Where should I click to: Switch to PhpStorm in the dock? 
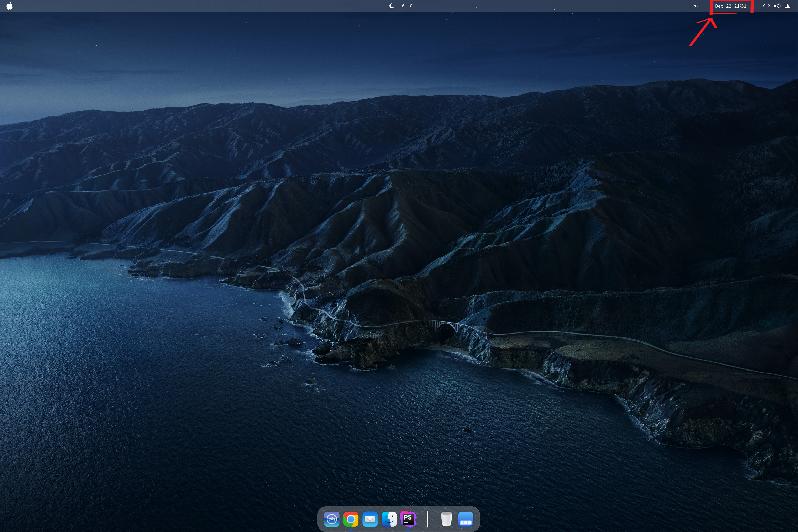pyautogui.click(x=408, y=519)
